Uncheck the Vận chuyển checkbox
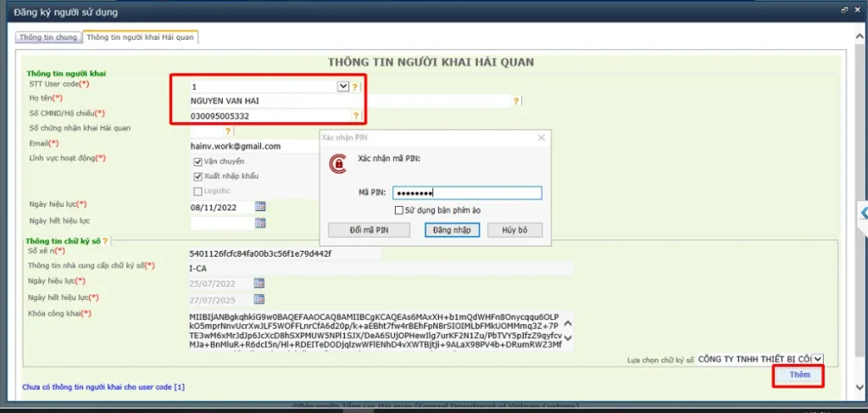868x413 pixels. coord(198,162)
